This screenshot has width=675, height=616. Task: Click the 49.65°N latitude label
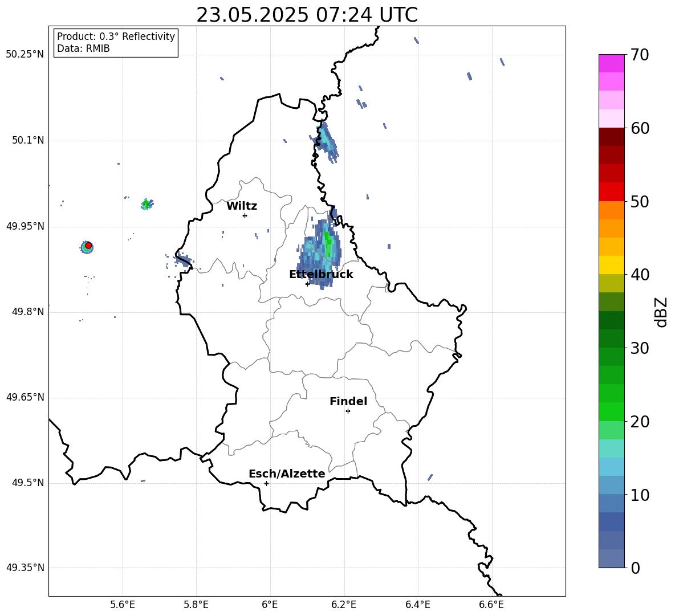point(25,397)
